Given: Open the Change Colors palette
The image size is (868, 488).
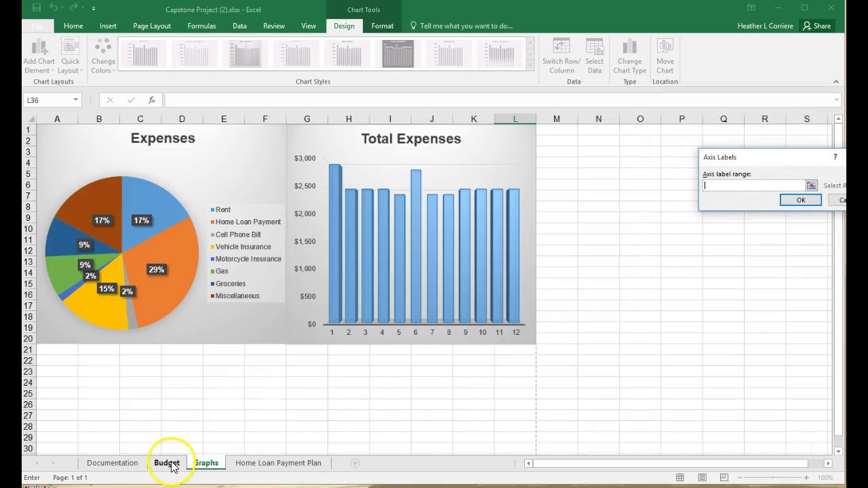Looking at the screenshot, I should click(103, 56).
